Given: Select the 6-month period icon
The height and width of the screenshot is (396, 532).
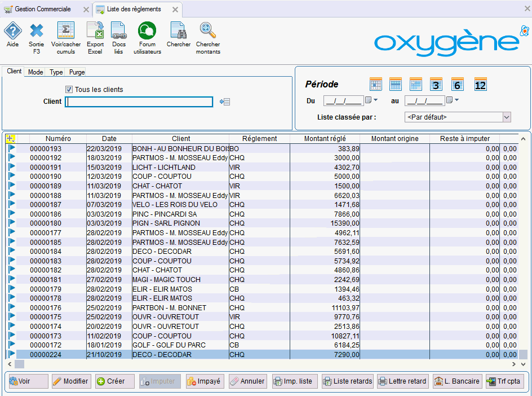Looking at the screenshot, I should tap(457, 85).
